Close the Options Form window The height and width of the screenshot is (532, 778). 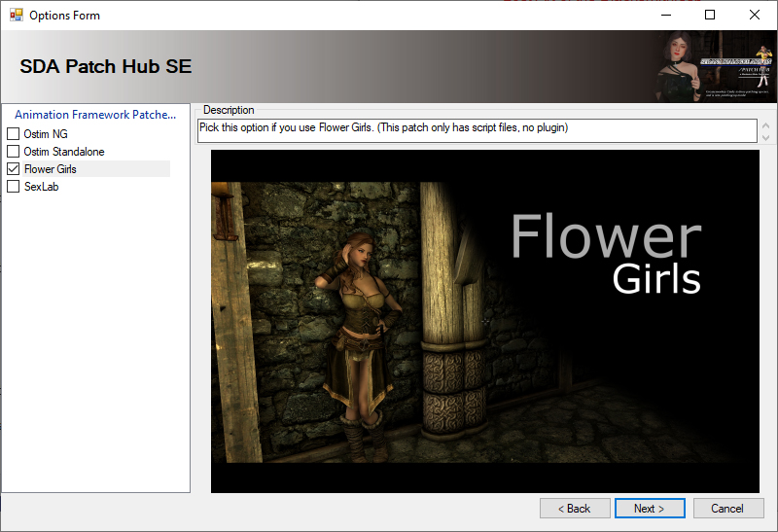pyautogui.click(x=755, y=15)
